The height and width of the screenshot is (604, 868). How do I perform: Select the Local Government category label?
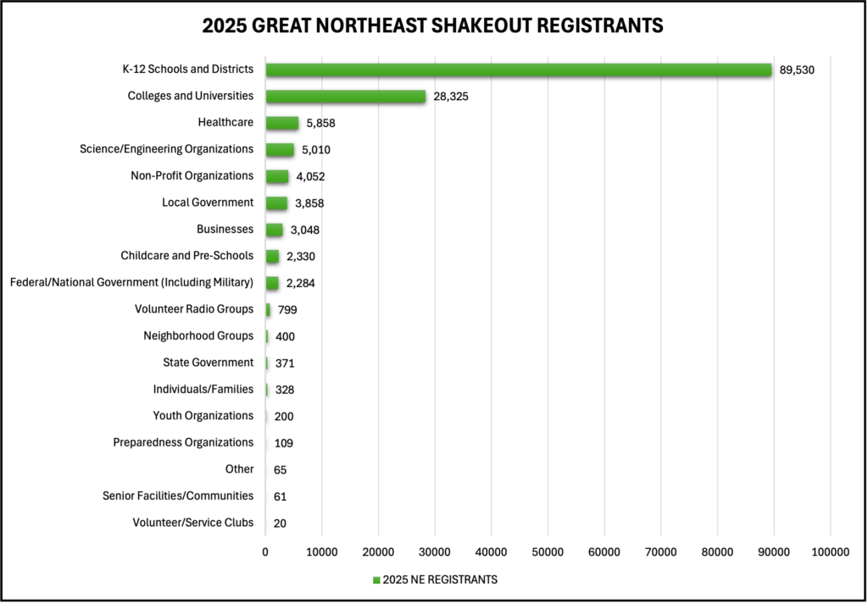pos(208,202)
